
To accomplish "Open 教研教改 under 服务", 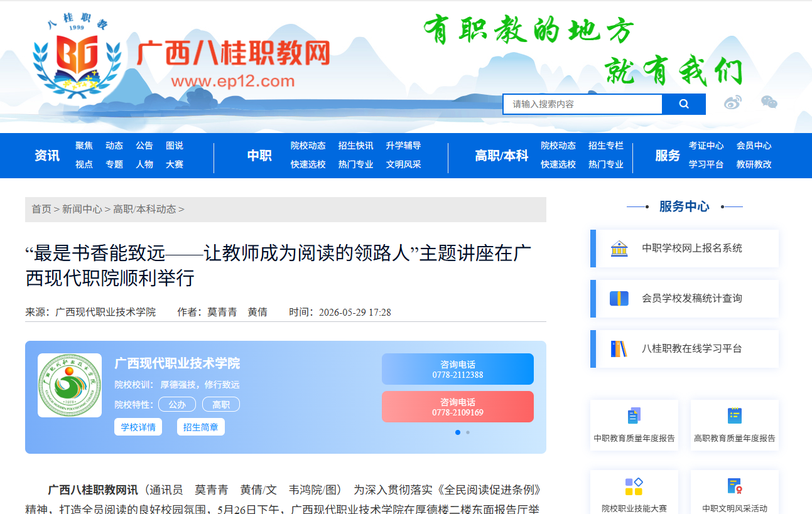I will 754,164.
